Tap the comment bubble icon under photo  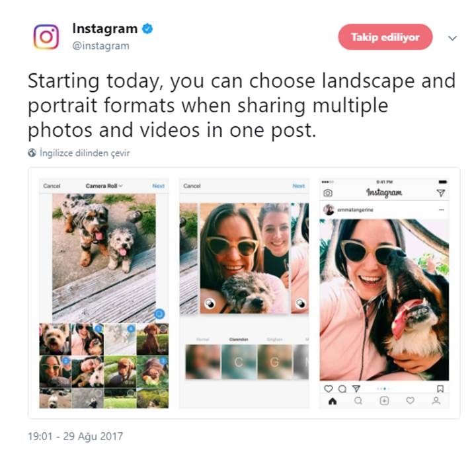pyautogui.click(x=342, y=389)
